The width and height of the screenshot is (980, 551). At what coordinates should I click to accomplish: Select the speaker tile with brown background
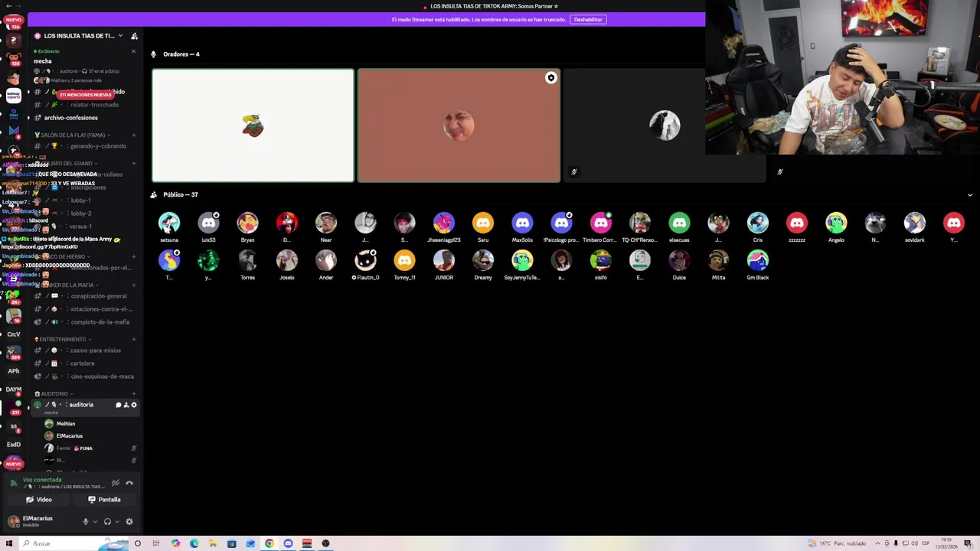click(459, 126)
